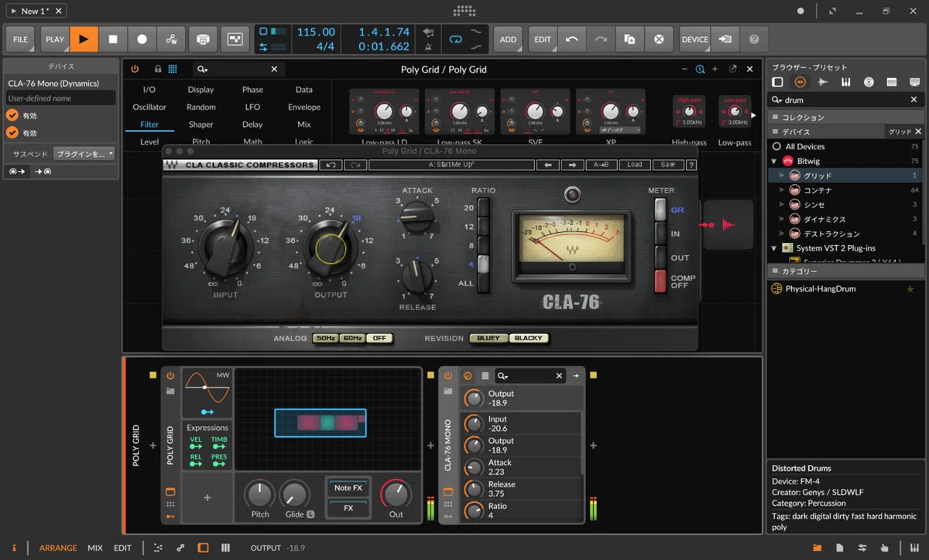Toggle the arranger loop button

(455, 39)
